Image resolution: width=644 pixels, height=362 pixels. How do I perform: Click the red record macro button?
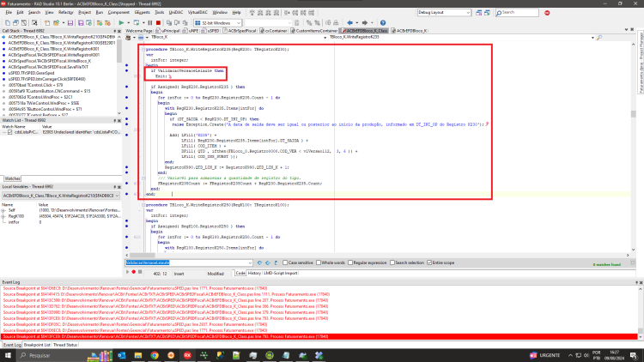click(133, 272)
